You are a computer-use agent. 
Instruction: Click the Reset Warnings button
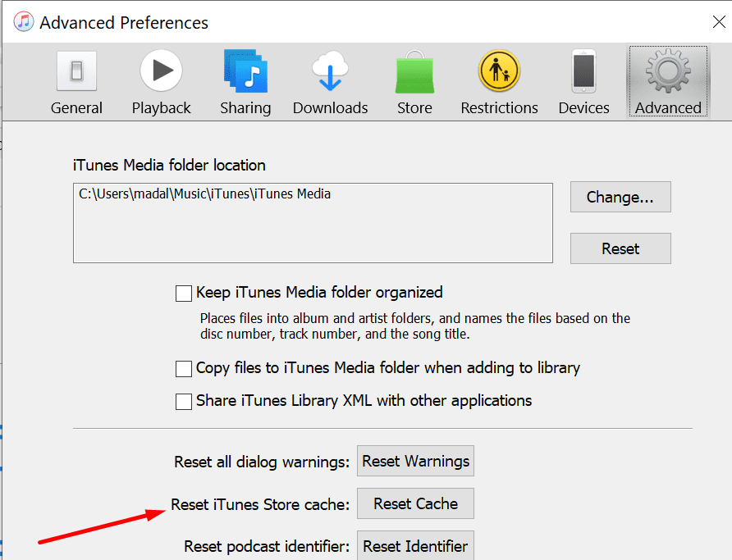pos(415,461)
